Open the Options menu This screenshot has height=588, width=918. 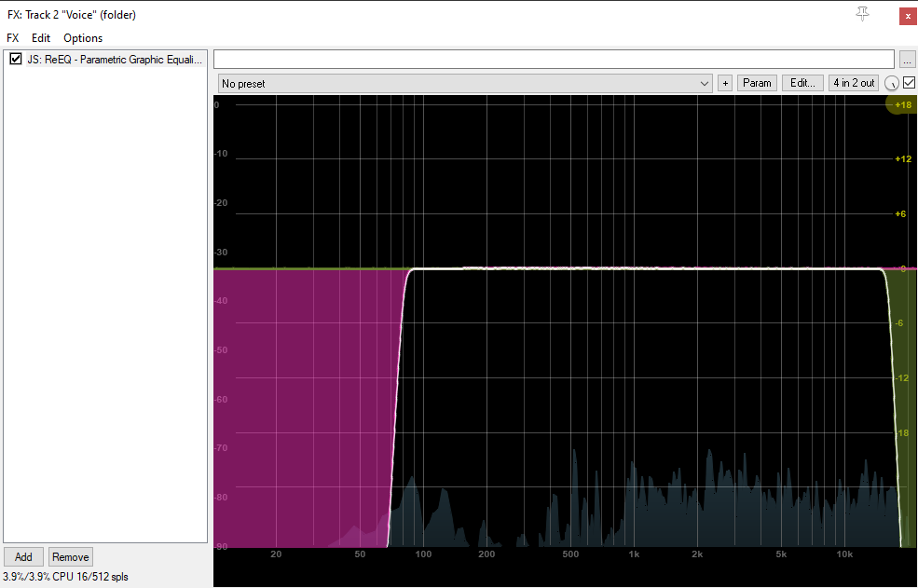[83, 38]
